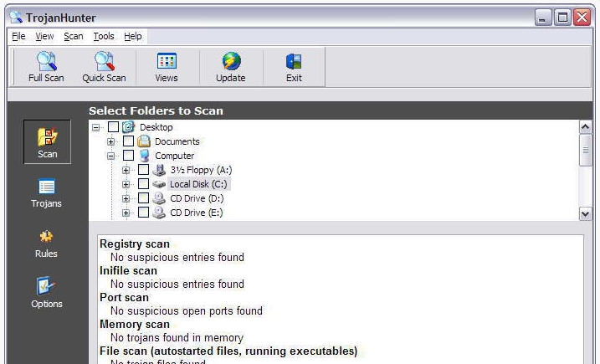Click the folder tree scrollbar thumb
The image size is (600, 364).
pyautogui.click(x=586, y=150)
